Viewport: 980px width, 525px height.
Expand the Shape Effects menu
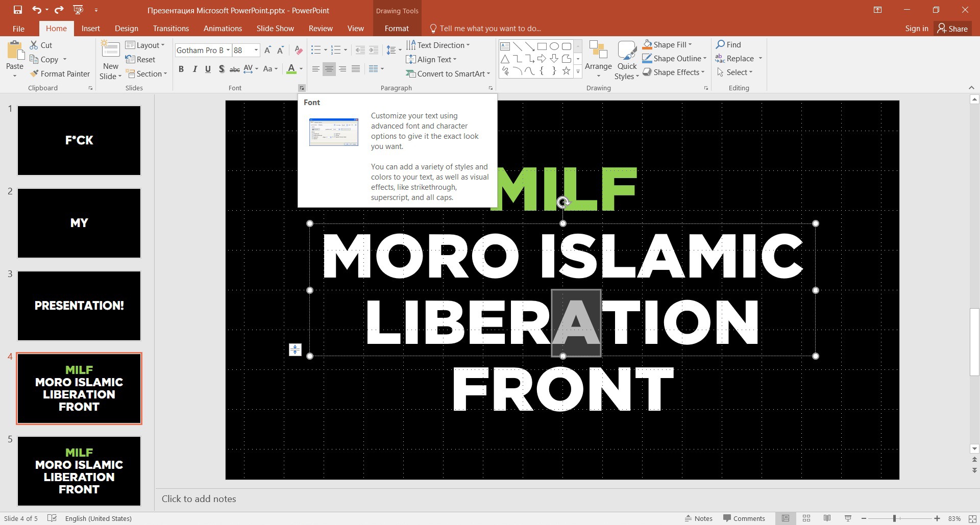coord(674,72)
